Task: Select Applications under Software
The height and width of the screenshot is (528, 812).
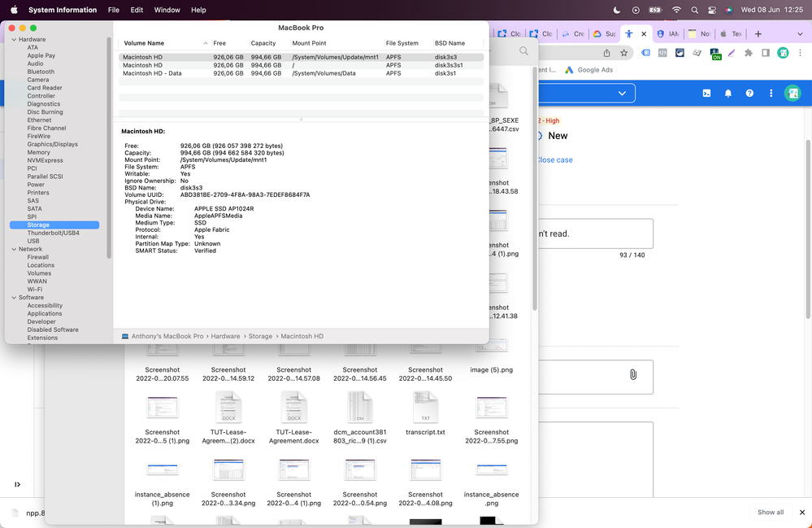Action: click(x=45, y=313)
